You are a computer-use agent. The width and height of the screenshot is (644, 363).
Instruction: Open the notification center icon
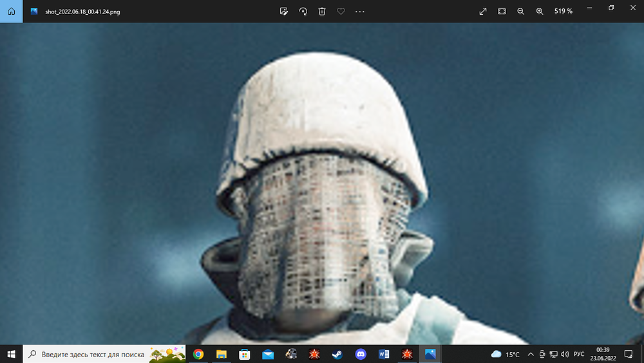click(629, 354)
